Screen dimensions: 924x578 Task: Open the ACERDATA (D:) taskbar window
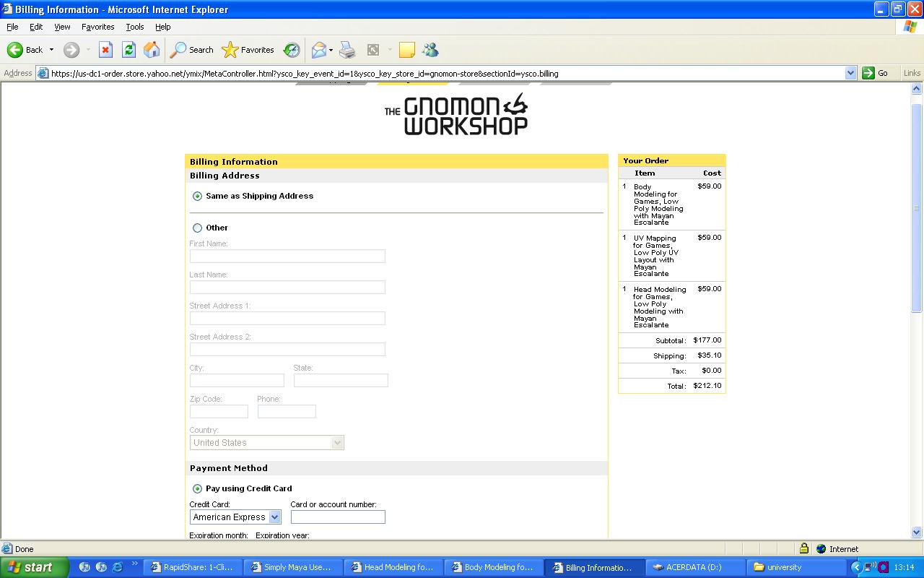(694, 567)
